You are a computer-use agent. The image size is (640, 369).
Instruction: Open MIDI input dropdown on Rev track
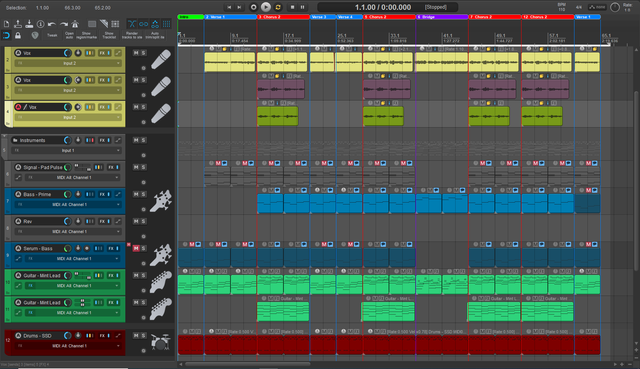point(69,231)
